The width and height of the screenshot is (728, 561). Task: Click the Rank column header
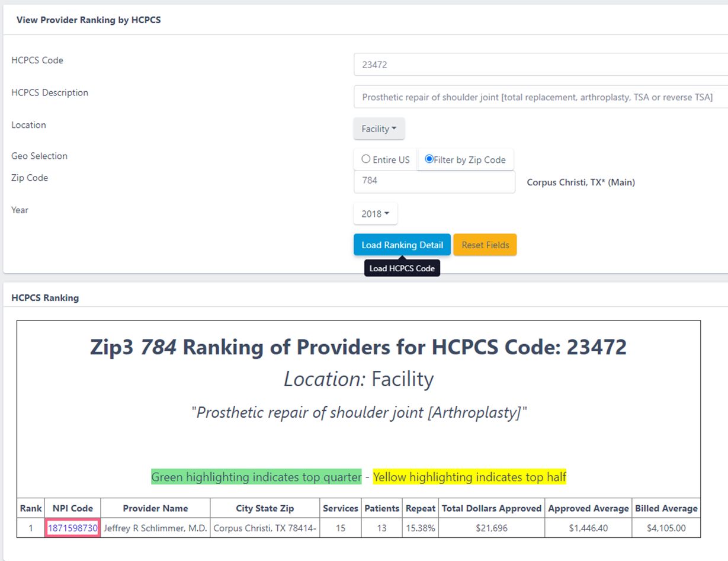(31, 508)
